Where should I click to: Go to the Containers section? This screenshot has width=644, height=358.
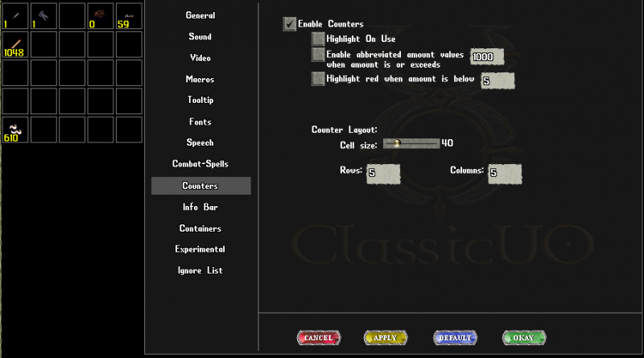pos(200,228)
